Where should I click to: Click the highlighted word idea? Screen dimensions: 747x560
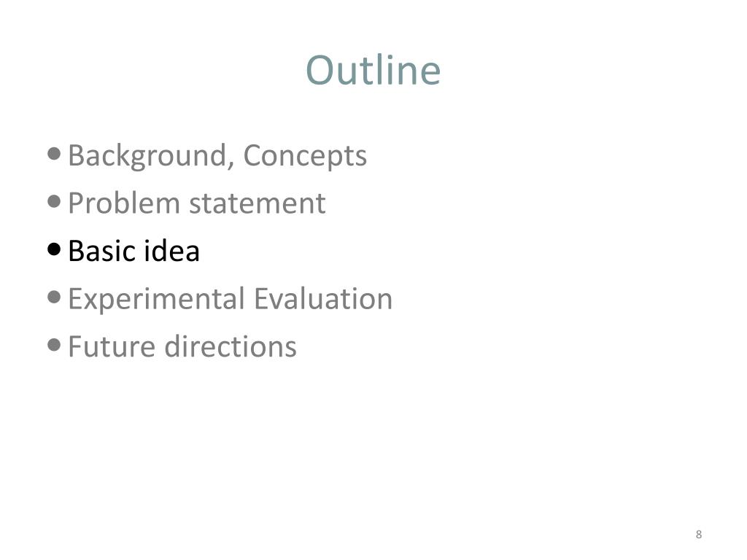(172, 251)
